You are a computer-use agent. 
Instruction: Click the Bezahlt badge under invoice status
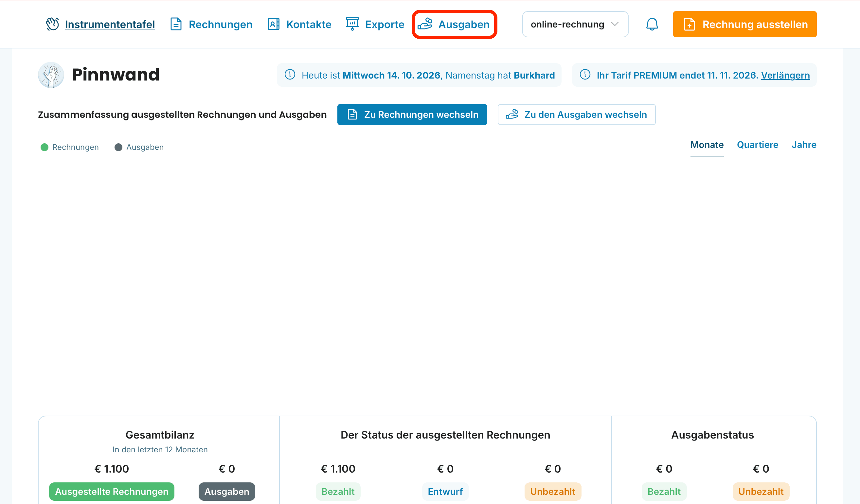pos(338,491)
